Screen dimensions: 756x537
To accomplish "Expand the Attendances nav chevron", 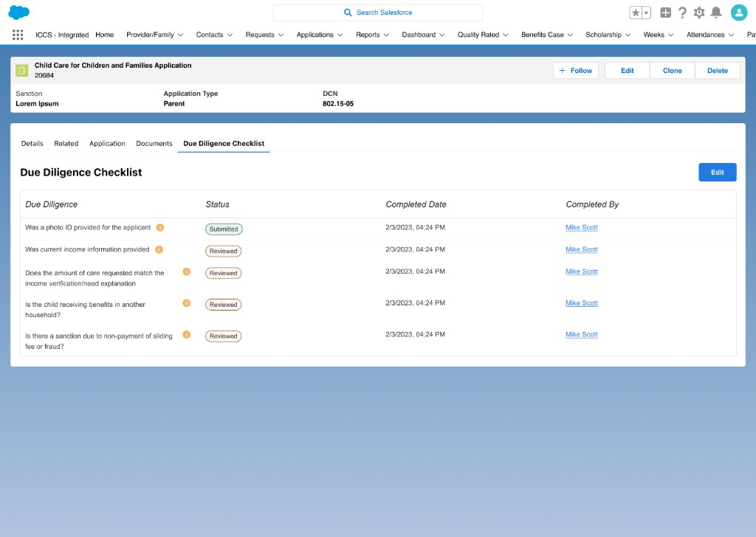I will [731, 35].
